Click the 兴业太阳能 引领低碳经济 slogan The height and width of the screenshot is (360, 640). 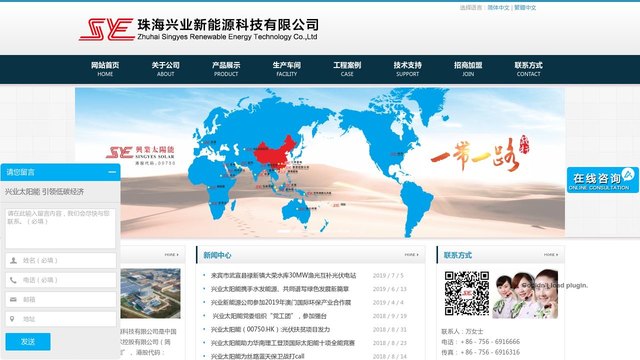pos(44,191)
